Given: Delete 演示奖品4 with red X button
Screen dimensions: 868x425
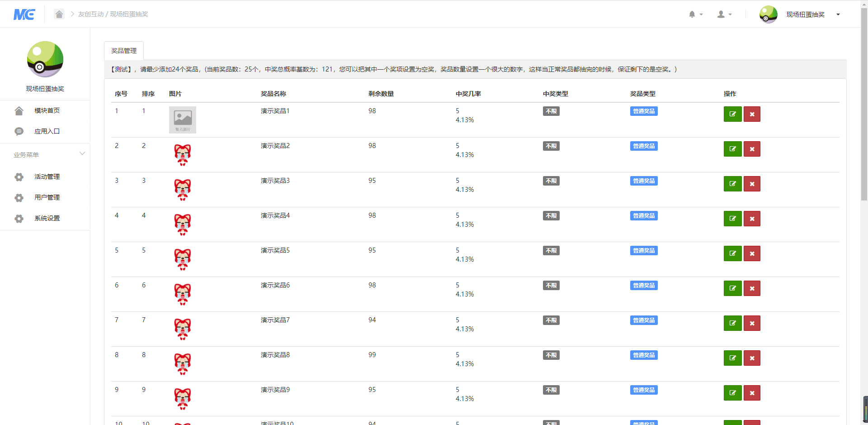Looking at the screenshot, I should pos(752,219).
